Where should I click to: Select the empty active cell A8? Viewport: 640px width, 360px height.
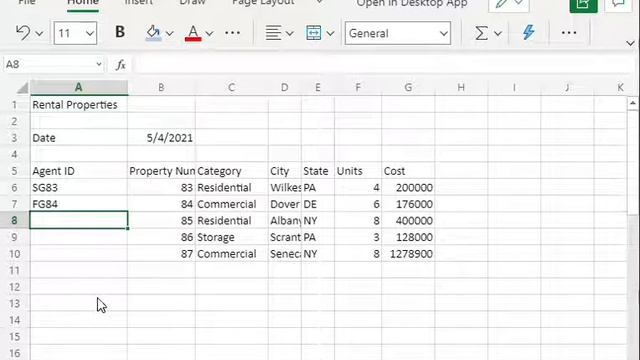pos(79,220)
